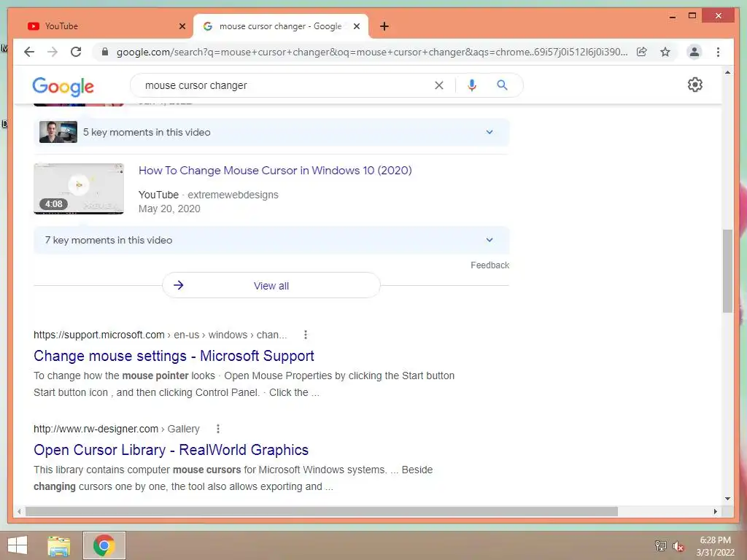The image size is (747, 560).
Task: Share this page from address bar
Action: 642,52
